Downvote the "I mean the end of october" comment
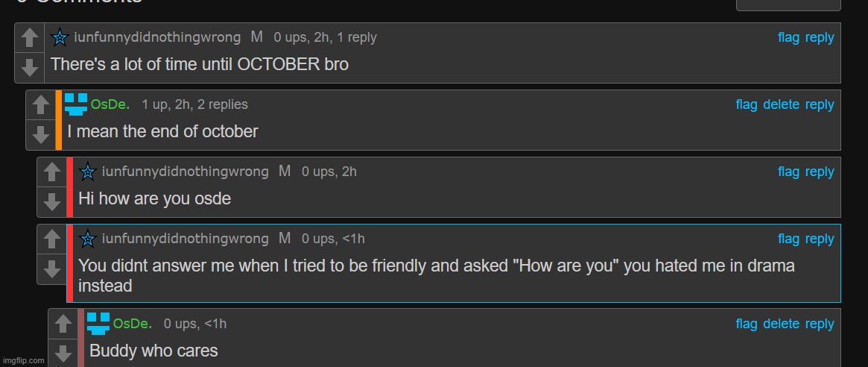This screenshot has width=868, height=367. tap(40, 135)
